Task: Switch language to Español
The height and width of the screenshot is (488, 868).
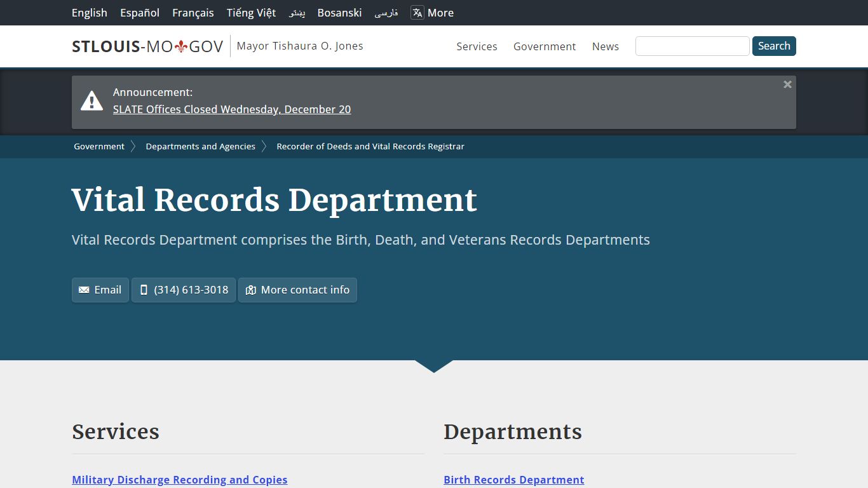Action: (140, 13)
